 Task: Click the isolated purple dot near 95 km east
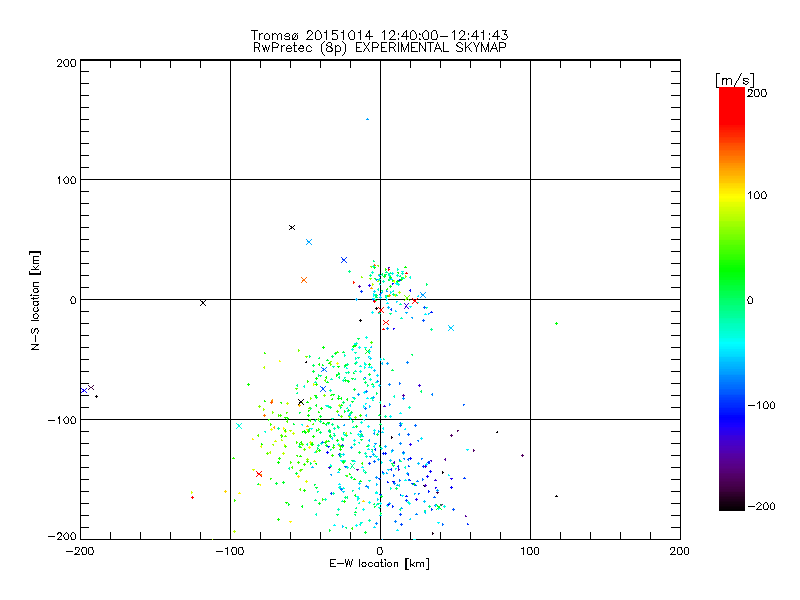(522, 456)
